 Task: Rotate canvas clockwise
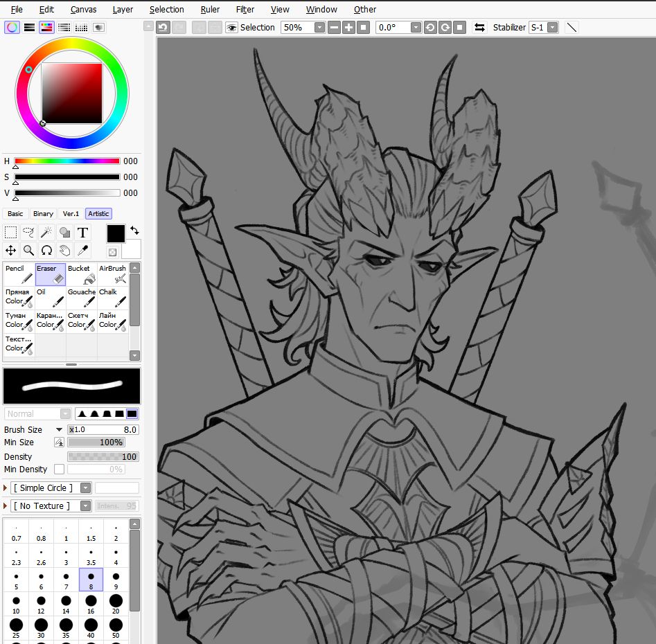445,28
